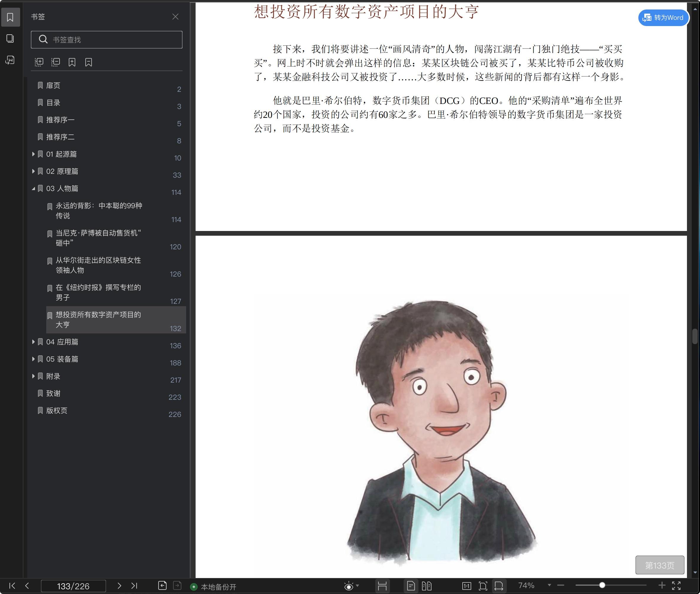Click the page 133 indicator badge
This screenshot has width=700, height=594.
[660, 565]
